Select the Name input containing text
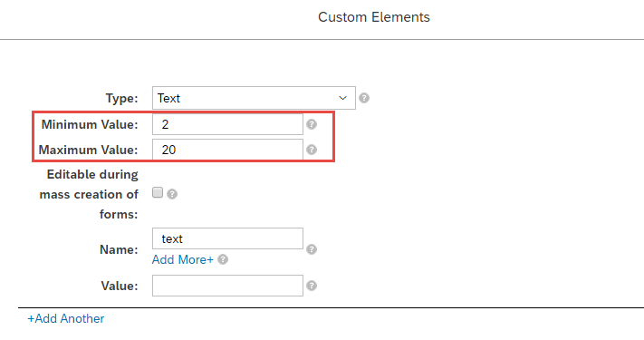Image resolution: width=644 pixels, height=340 pixels. [x=227, y=238]
